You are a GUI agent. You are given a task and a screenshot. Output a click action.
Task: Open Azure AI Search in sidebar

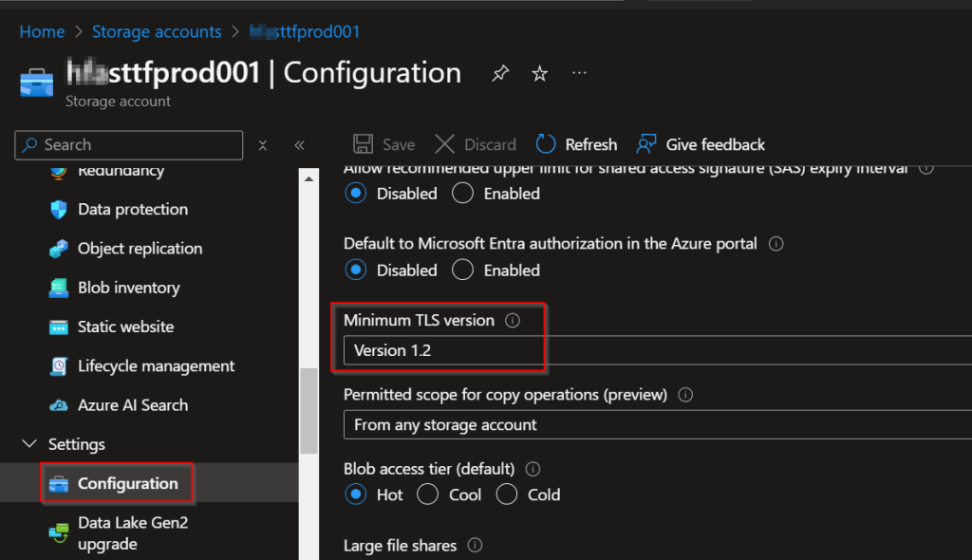(133, 405)
